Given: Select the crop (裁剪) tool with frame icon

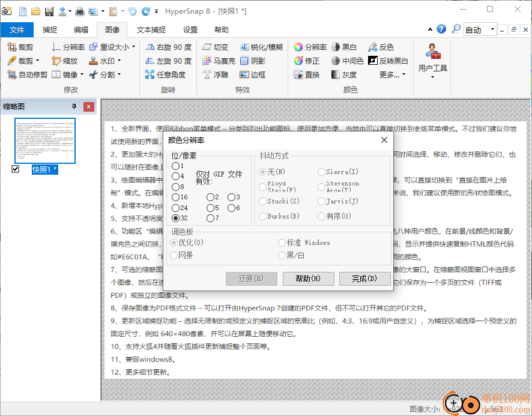Looking at the screenshot, I should coord(20,47).
